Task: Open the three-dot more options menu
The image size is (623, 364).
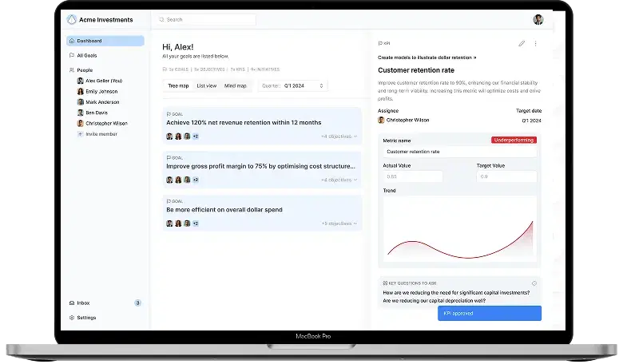Action: tap(535, 44)
